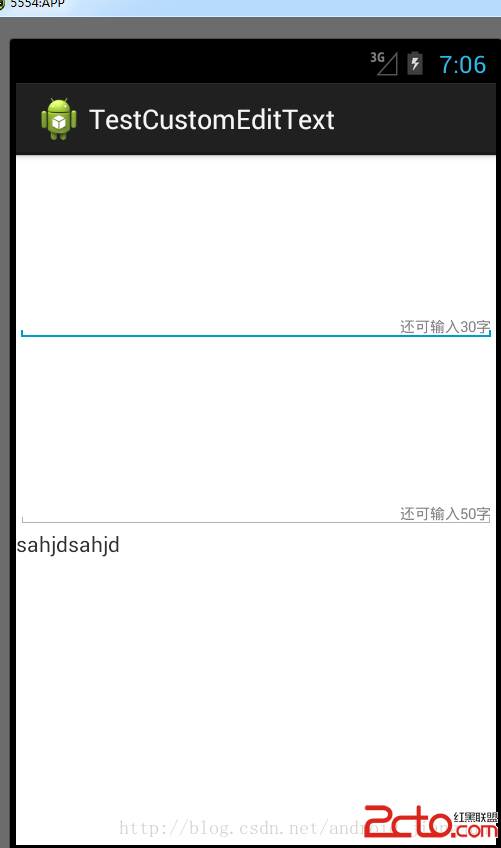Viewport: 501px width, 848px height.
Task: Click the 还可输入30字 remaining counter
Action: tap(445, 327)
